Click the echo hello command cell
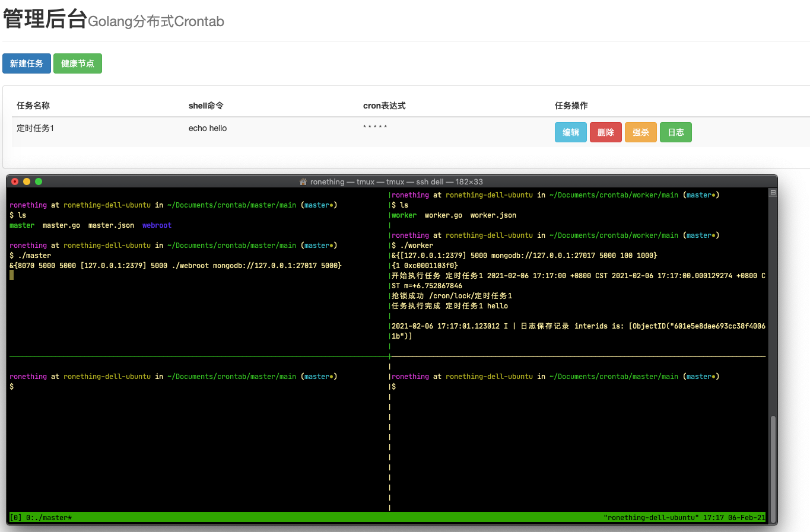 [208, 128]
